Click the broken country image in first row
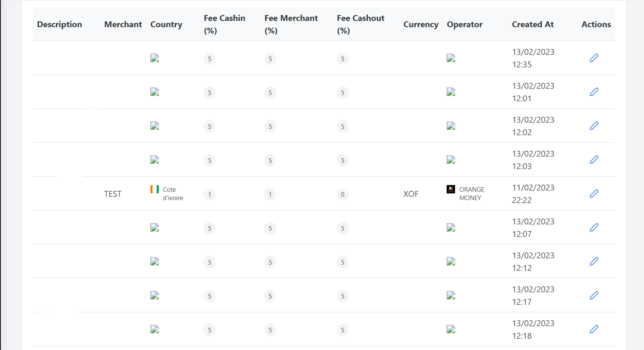The width and height of the screenshot is (644, 350). (x=154, y=58)
